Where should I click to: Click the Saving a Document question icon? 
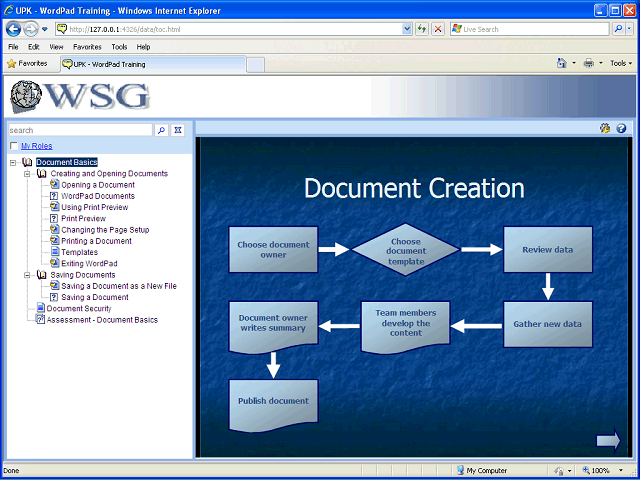(54, 297)
